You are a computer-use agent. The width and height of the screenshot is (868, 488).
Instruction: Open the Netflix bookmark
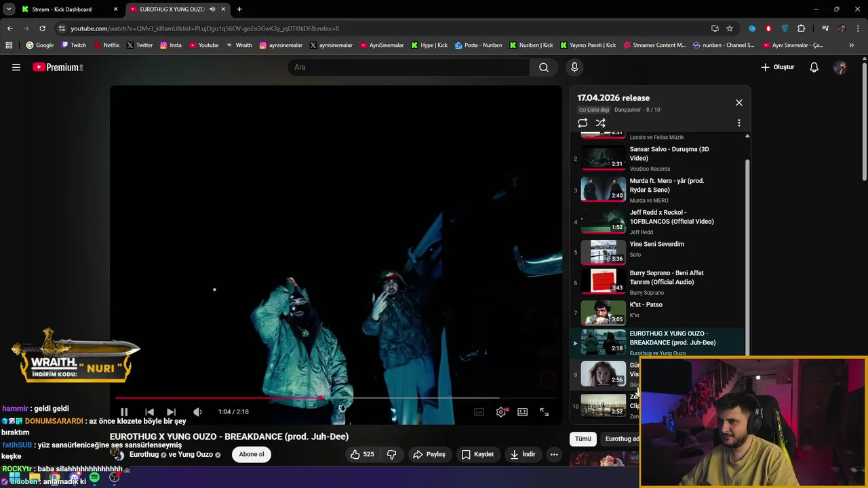[106, 45]
